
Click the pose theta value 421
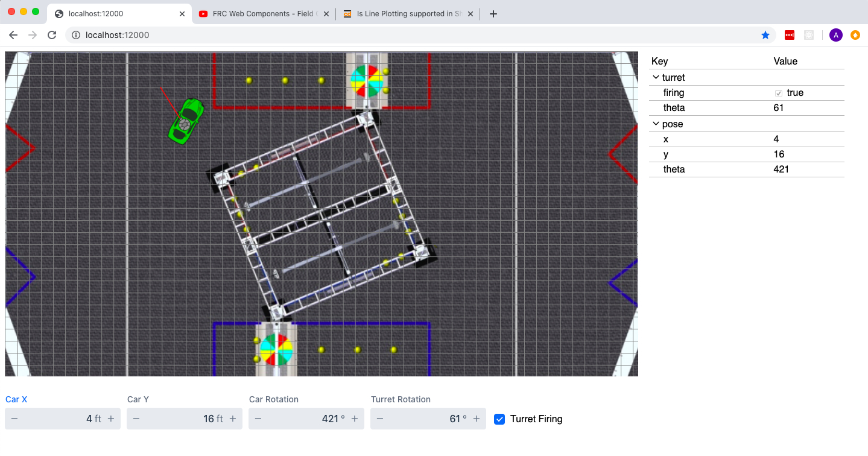[781, 169]
